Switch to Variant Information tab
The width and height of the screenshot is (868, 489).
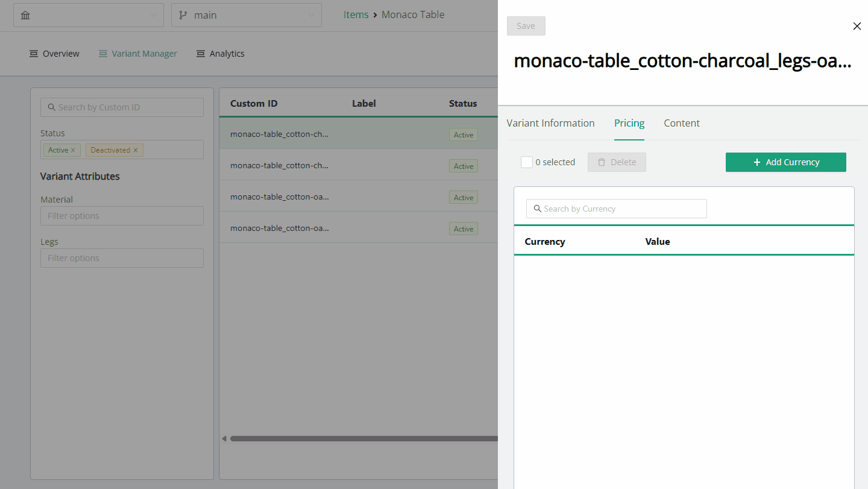point(550,123)
